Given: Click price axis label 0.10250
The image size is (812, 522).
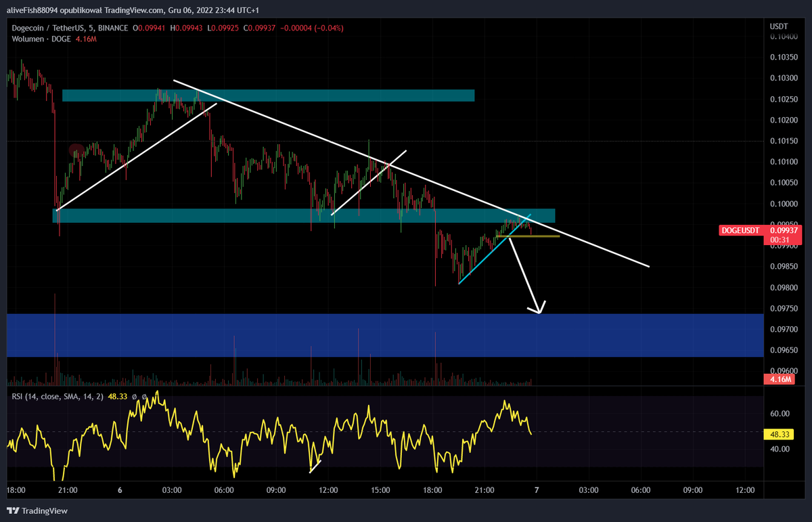Looking at the screenshot, I should click(x=782, y=100).
